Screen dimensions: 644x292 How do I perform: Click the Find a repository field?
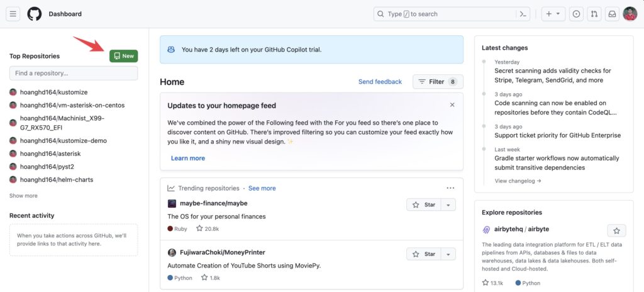74,73
